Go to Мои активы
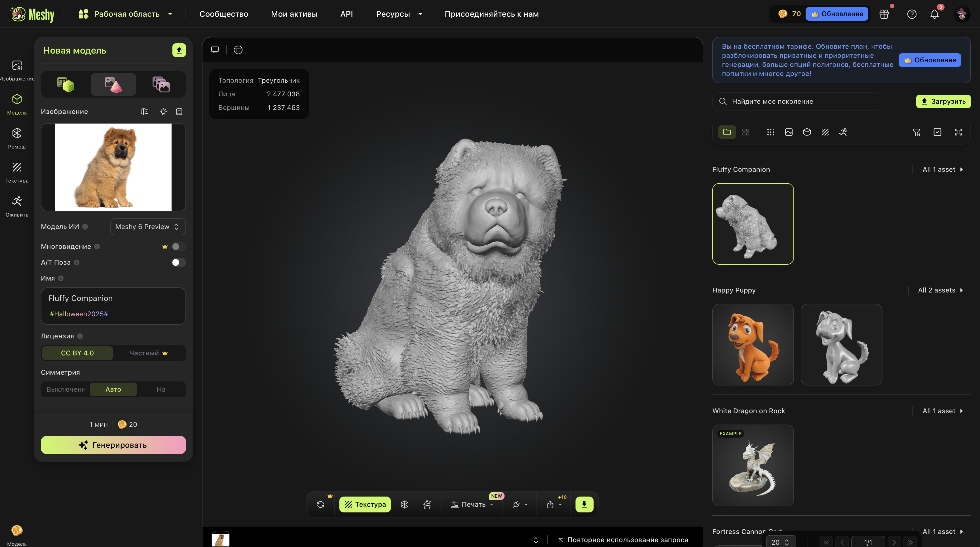Screen dimensions: 980x547 click(x=294, y=14)
